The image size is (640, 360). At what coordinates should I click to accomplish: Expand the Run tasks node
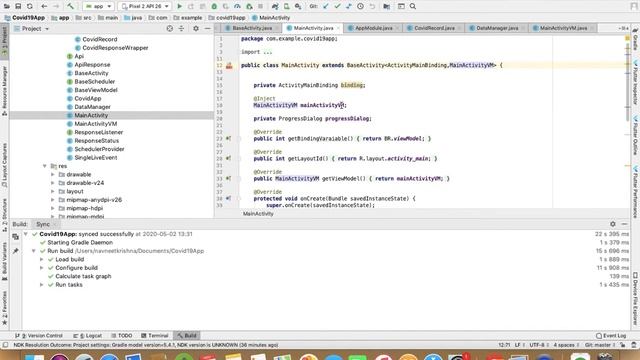click(42, 285)
